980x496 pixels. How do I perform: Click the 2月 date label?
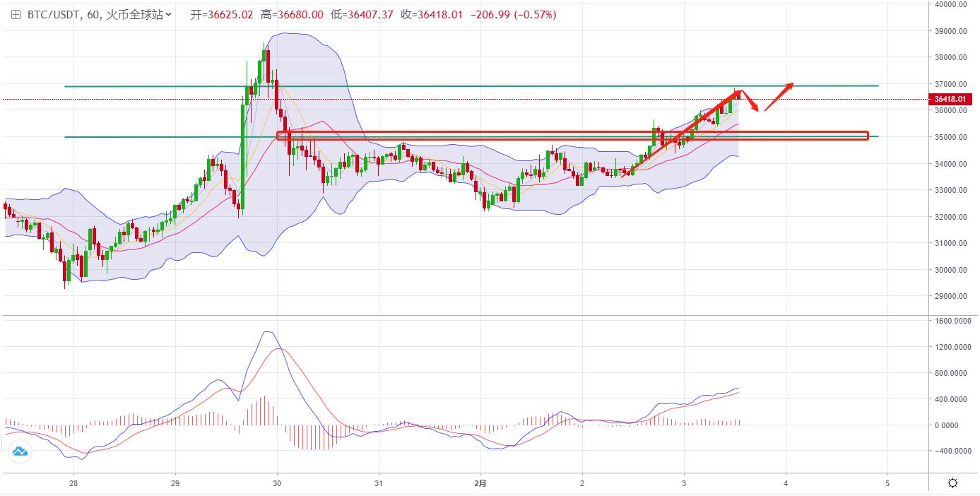(x=480, y=483)
